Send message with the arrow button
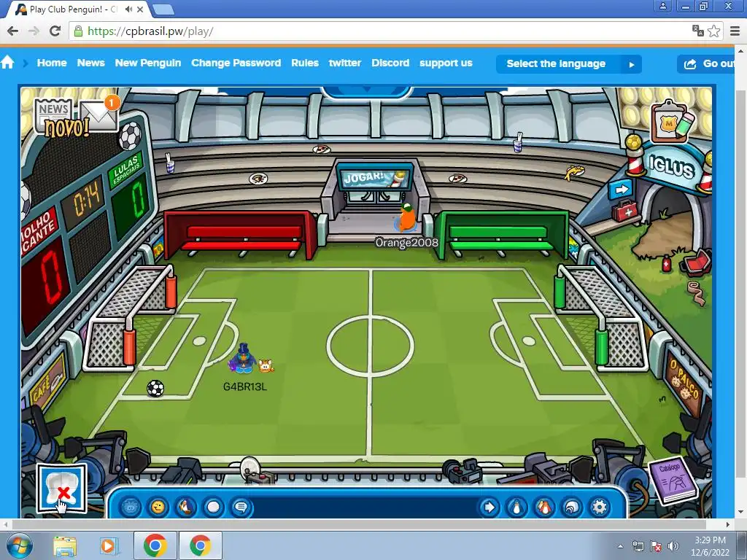 489,507
